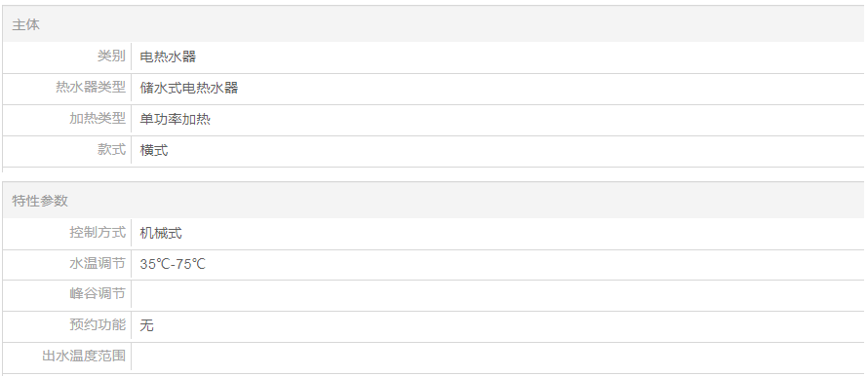
Task: Click the 35℃-75℃ temperature value
Action: coord(173,264)
